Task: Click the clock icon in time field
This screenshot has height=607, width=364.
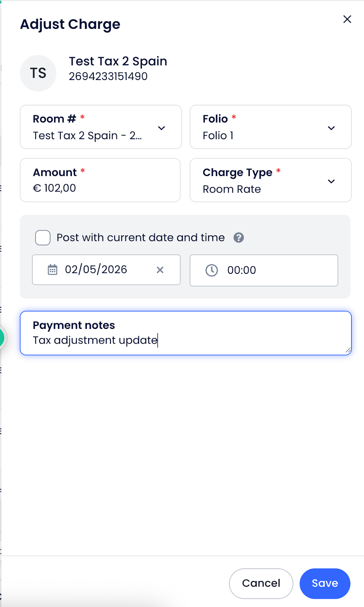Action: [212, 270]
